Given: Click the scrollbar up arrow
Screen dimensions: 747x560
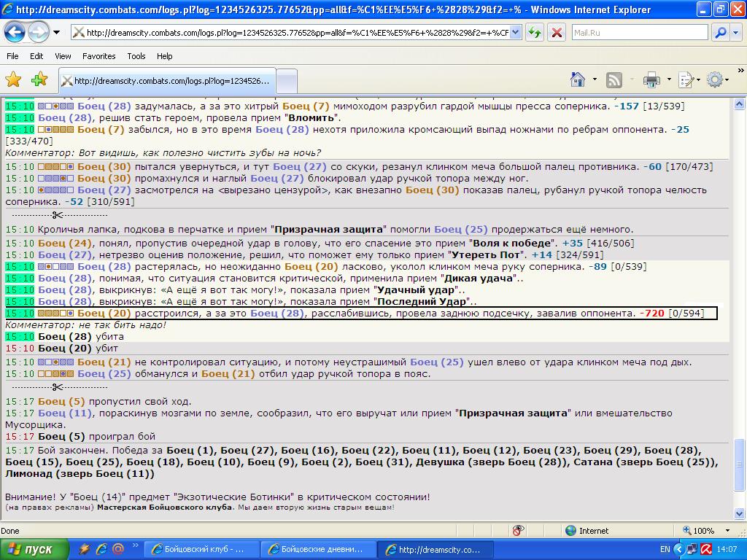Looking at the screenshot, I should click(740, 104).
